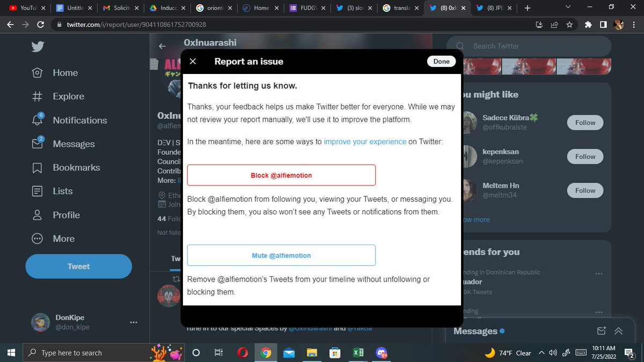Click Windows taskbar search box
Image resolution: width=644 pixels, height=362 pixels.
coord(103,352)
